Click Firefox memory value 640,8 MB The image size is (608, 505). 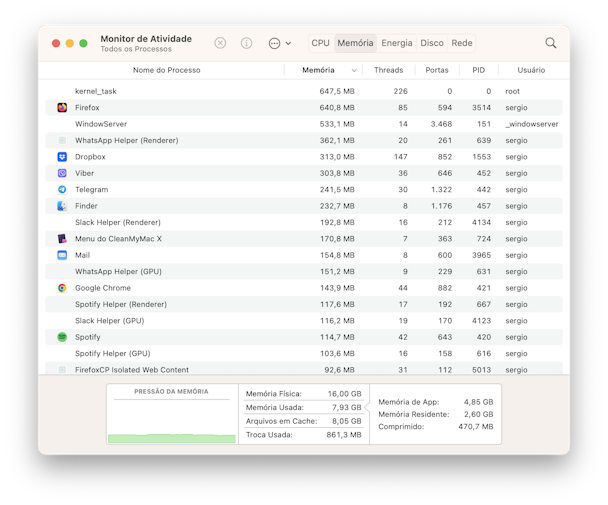click(337, 107)
